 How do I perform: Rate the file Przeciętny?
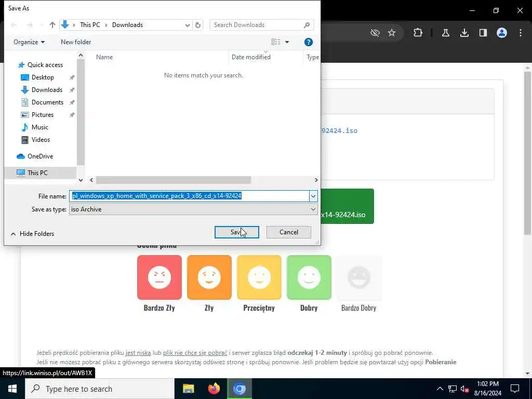pyautogui.click(x=259, y=277)
